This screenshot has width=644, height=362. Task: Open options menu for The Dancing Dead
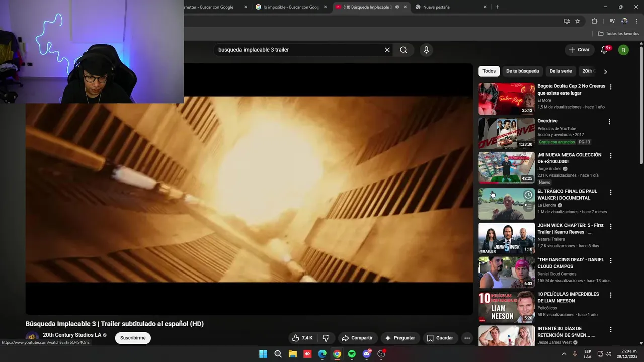(611, 261)
